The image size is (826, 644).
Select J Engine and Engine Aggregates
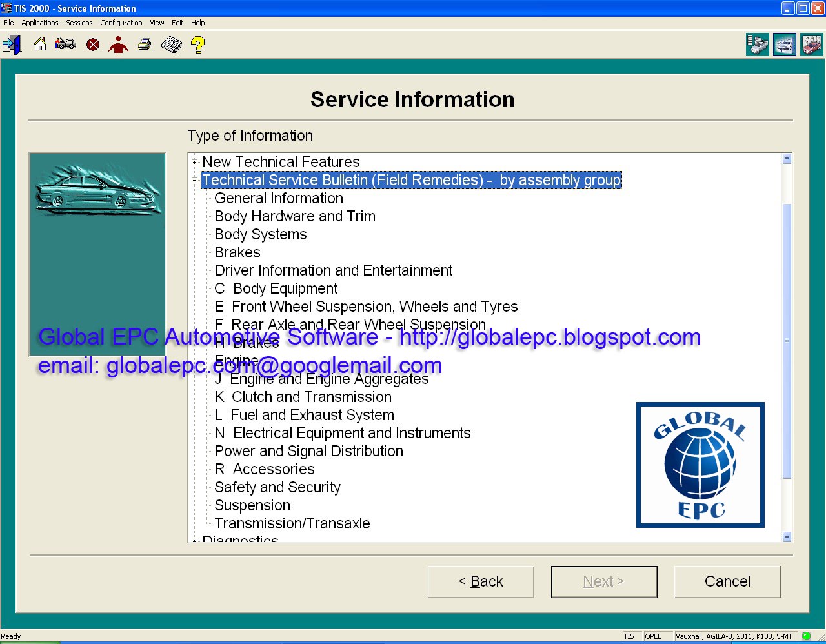pyautogui.click(x=322, y=380)
